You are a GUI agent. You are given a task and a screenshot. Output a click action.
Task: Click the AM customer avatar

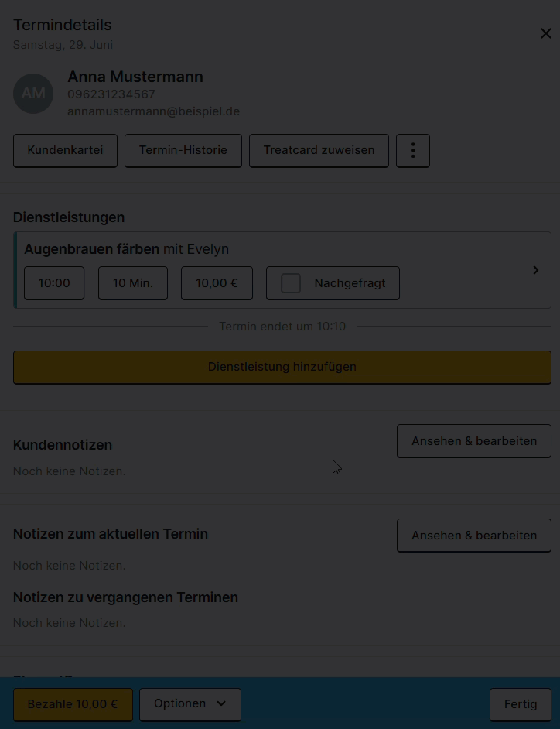pyautogui.click(x=33, y=94)
